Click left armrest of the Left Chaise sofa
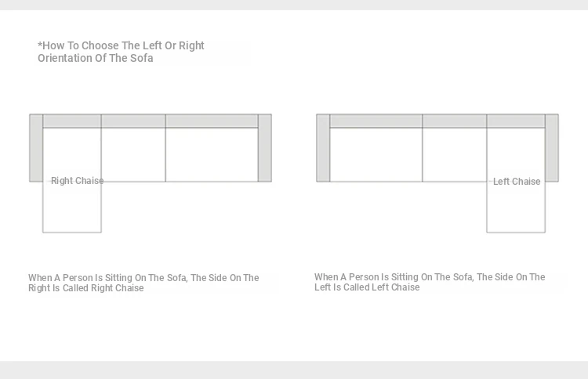This screenshot has width=588, height=379. click(323, 148)
